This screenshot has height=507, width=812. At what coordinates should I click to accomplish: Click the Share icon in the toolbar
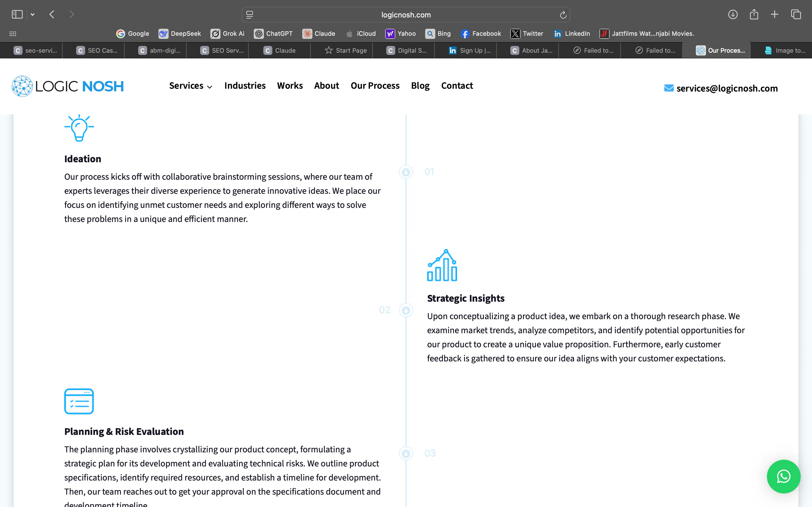click(x=754, y=14)
